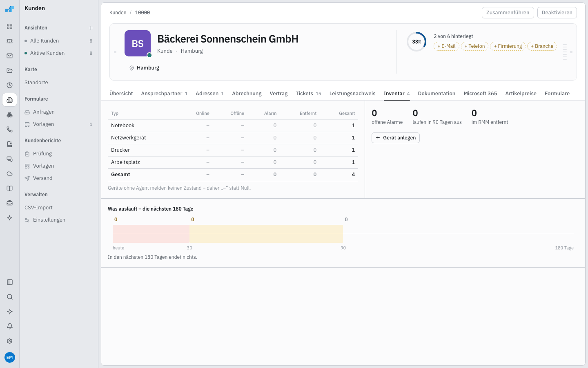Open the Abrechnung tab

pos(247,94)
